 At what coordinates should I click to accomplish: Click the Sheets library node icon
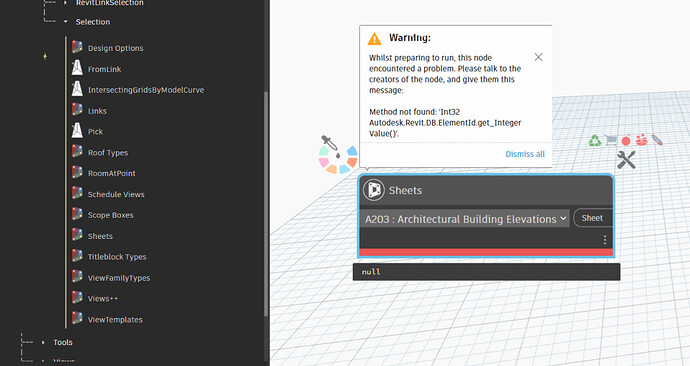[77, 235]
